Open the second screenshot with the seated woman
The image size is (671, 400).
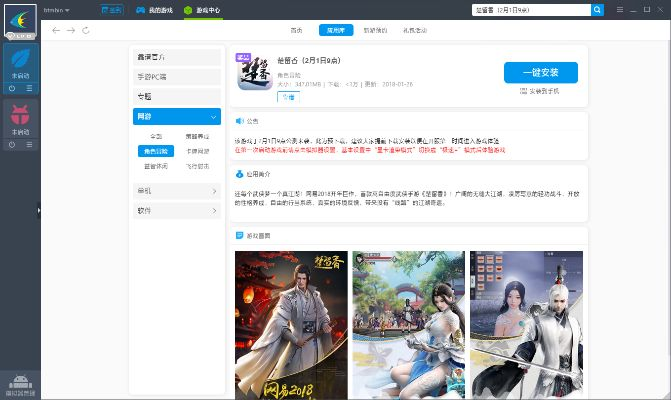(x=409, y=325)
